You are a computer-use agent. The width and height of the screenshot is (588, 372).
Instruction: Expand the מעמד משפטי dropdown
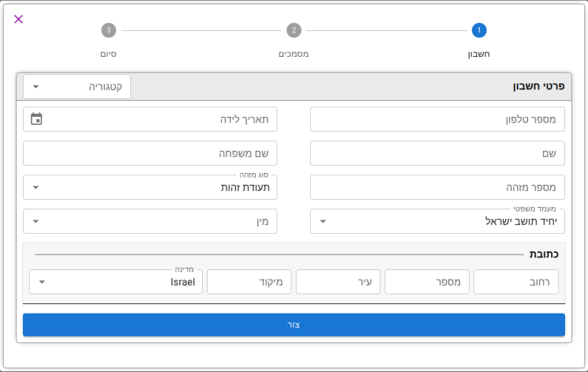pos(437,221)
